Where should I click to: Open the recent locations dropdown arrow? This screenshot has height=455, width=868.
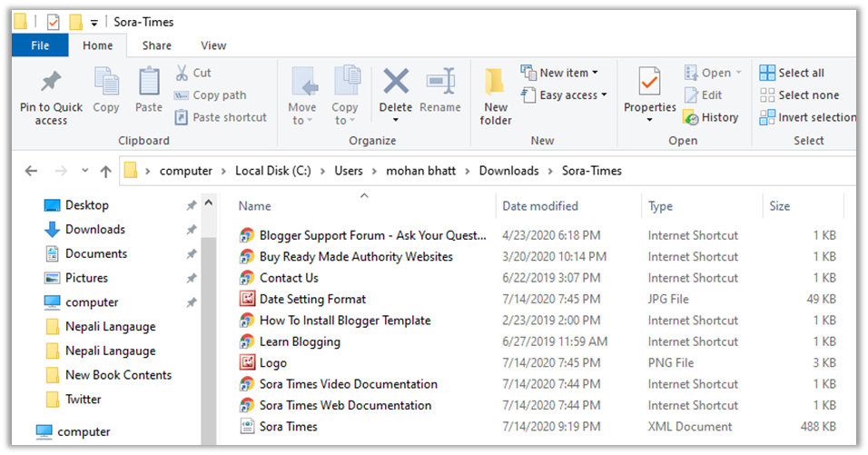(84, 171)
